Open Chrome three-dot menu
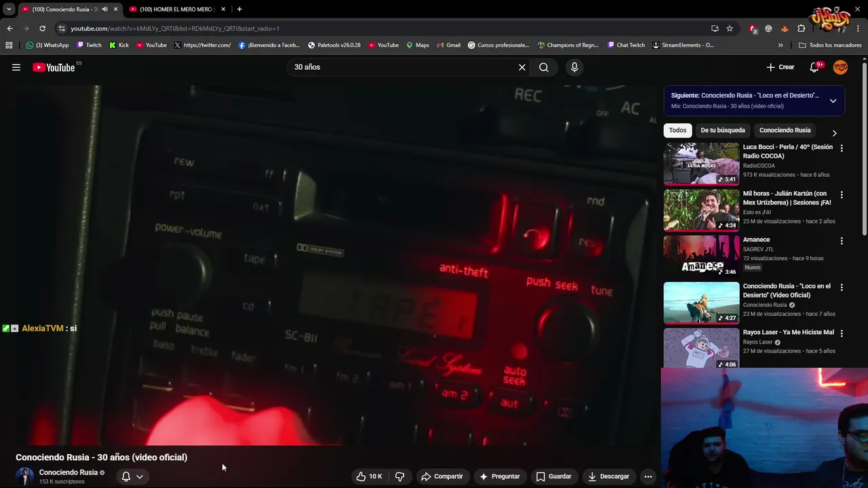 point(859,28)
